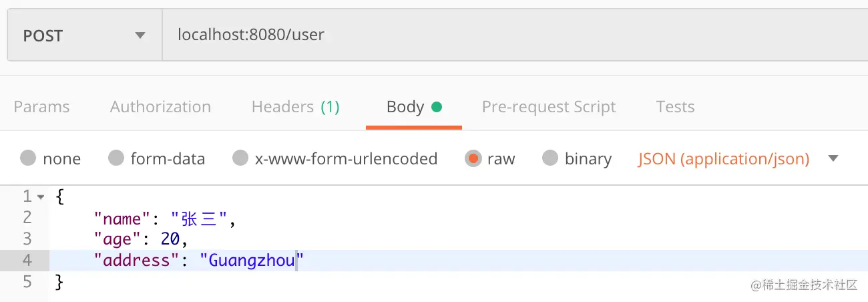Select the raw body type radio

473,159
